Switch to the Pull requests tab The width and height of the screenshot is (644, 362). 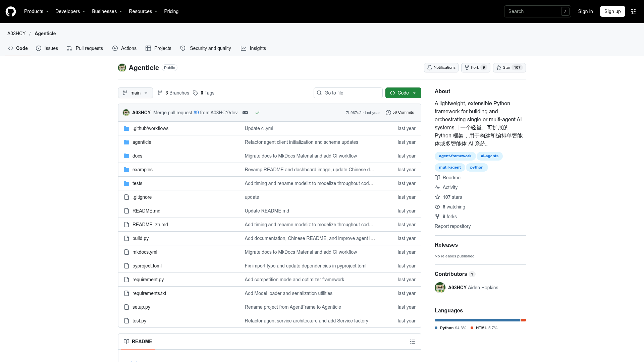click(85, 48)
